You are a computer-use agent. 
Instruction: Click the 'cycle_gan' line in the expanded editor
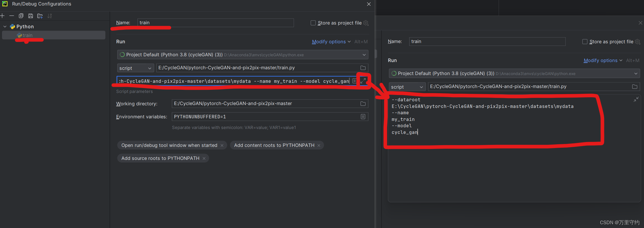point(405,132)
